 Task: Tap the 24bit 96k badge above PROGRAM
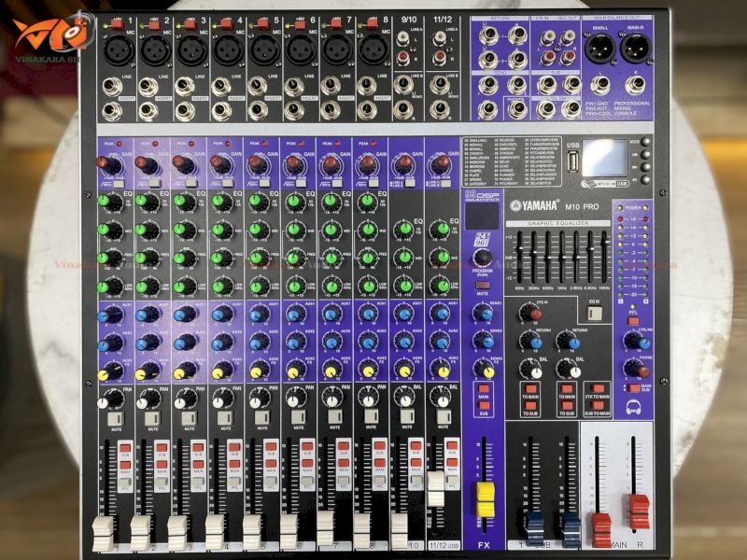click(482, 240)
